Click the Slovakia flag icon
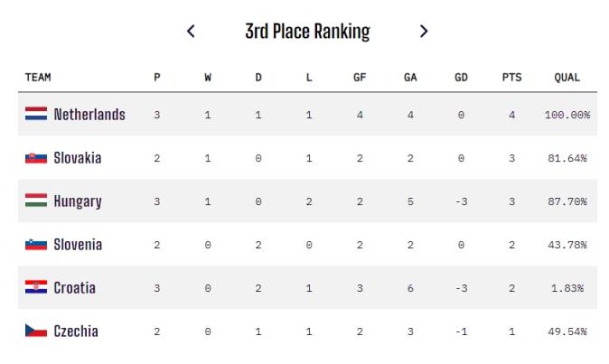 [36, 158]
